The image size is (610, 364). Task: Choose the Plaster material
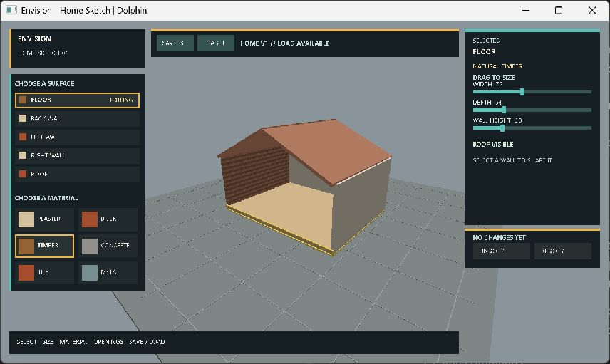click(x=44, y=219)
